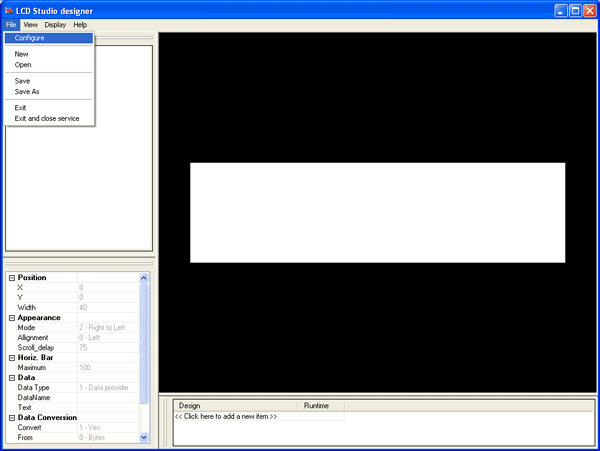Select the menu entry that reads only Exit

(49, 107)
